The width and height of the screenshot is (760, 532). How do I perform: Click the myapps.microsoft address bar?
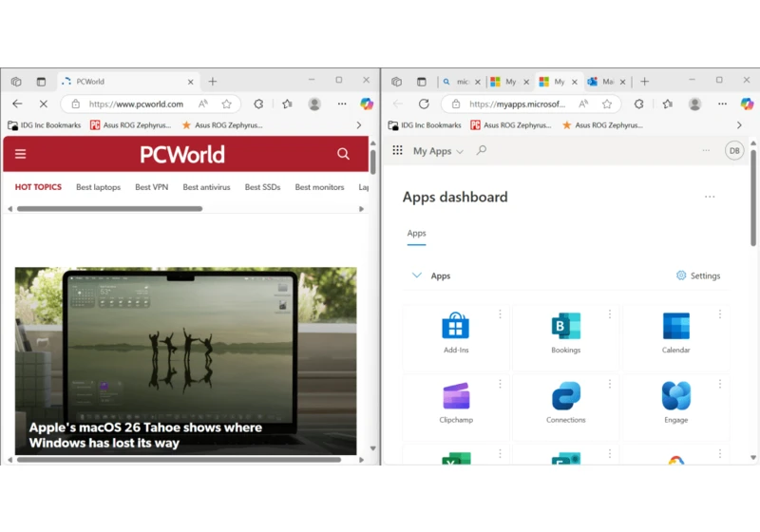(517, 104)
